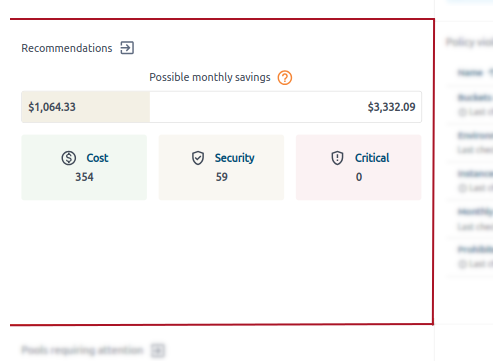Click the 59 security recommendations count

click(222, 177)
